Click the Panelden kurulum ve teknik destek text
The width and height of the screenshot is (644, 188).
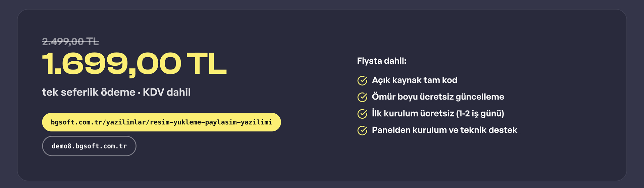coord(444,130)
